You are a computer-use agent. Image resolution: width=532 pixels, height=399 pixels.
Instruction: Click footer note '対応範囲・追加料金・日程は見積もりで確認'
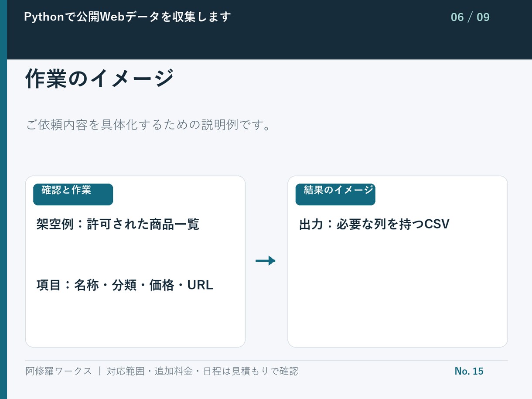pos(202,371)
